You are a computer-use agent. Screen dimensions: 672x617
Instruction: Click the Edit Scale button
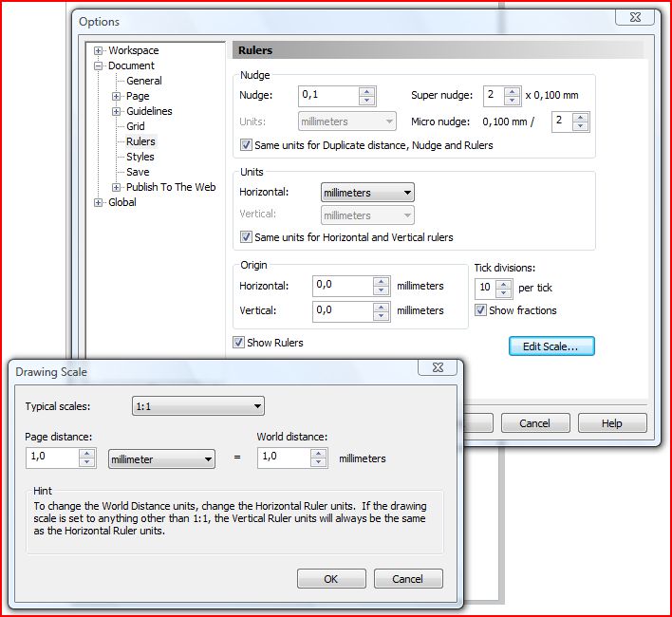(551, 346)
